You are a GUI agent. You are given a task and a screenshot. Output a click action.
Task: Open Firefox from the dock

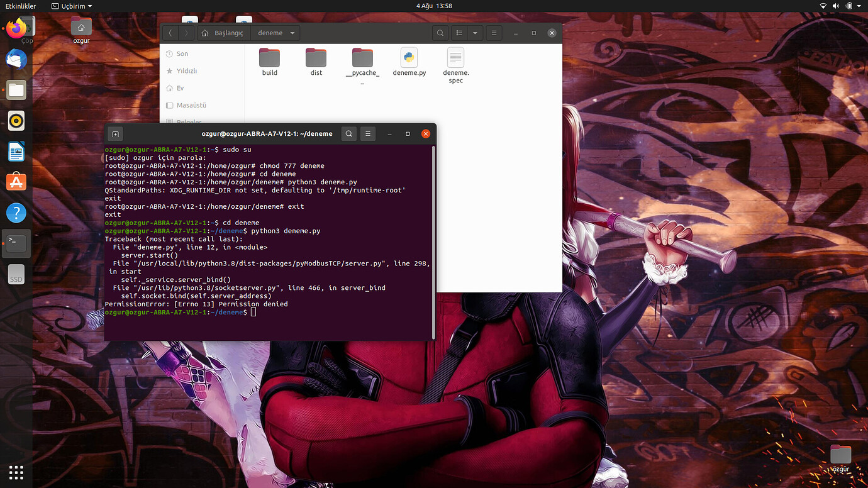pos(16,28)
